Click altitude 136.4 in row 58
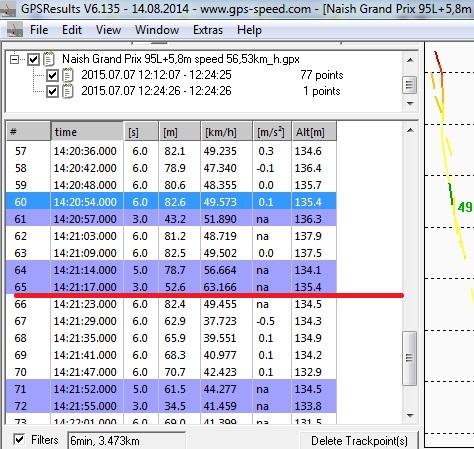 [x=308, y=168]
